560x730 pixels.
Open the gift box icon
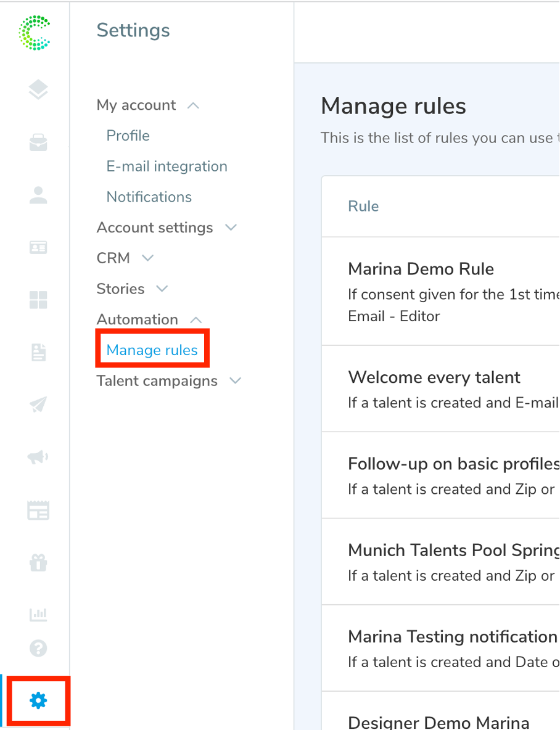click(x=38, y=562)
